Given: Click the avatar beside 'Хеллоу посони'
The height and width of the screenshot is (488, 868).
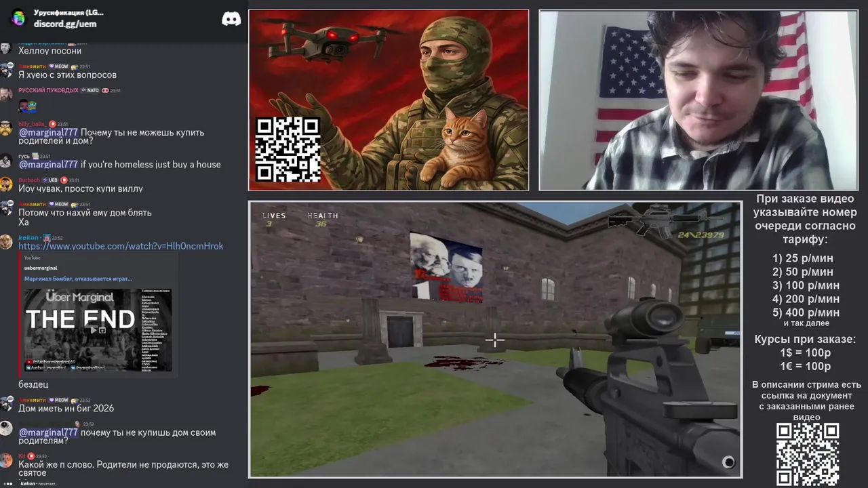Looking at the screenshot, I should [6, 47].
